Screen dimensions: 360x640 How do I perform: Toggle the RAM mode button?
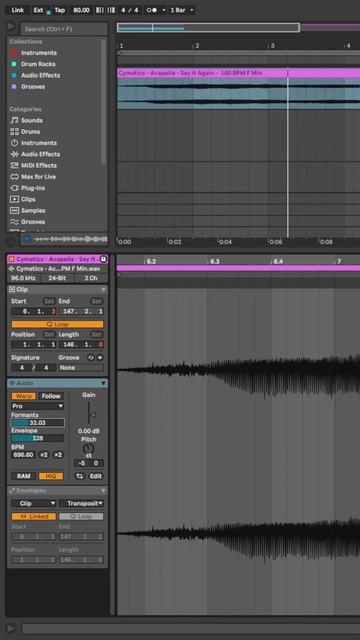[23, 476]
